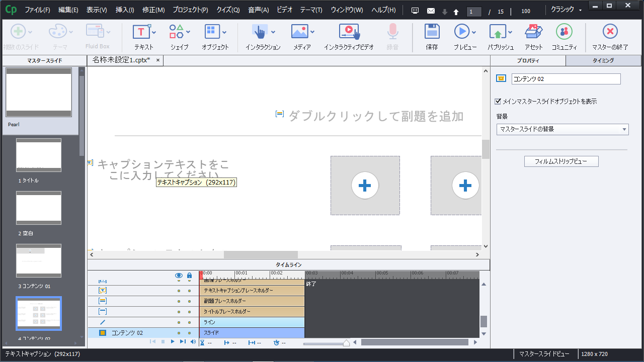
Task: Switch to the Properties (プロパティ) tab
Action: [528, 61]
